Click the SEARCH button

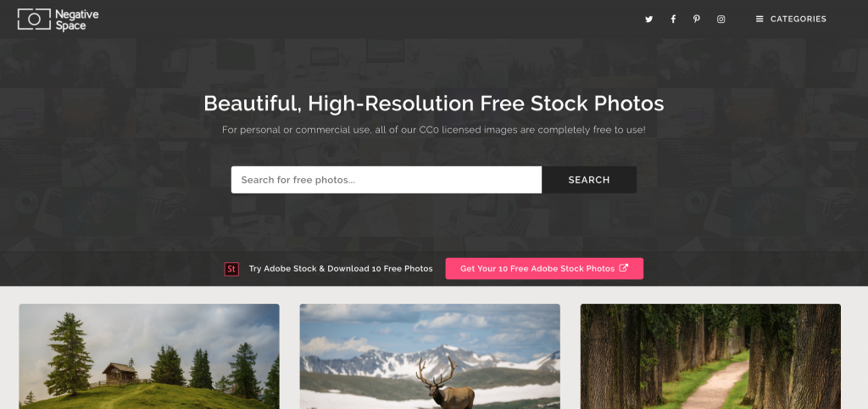589,180
